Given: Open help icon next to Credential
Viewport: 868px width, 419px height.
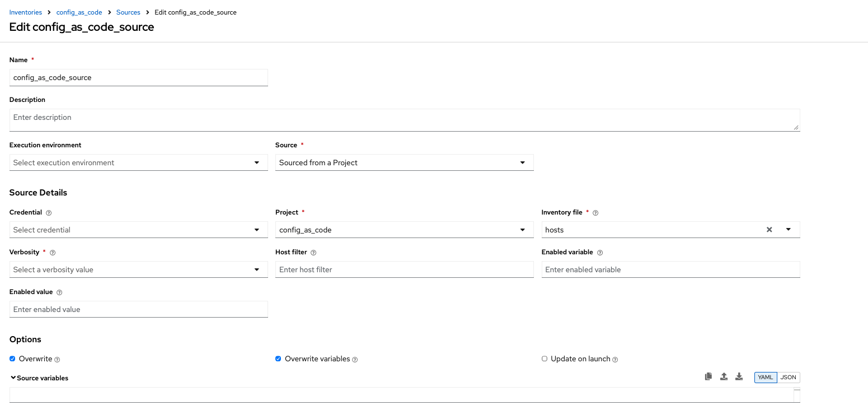Looking at the screenshot, I should (x=49, y=213).
